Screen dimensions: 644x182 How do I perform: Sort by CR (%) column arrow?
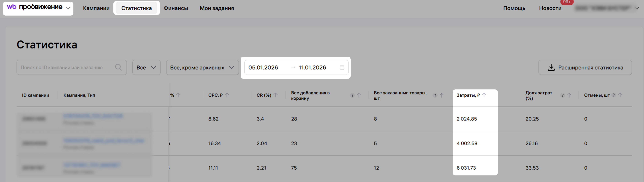(x=275, y=95)
